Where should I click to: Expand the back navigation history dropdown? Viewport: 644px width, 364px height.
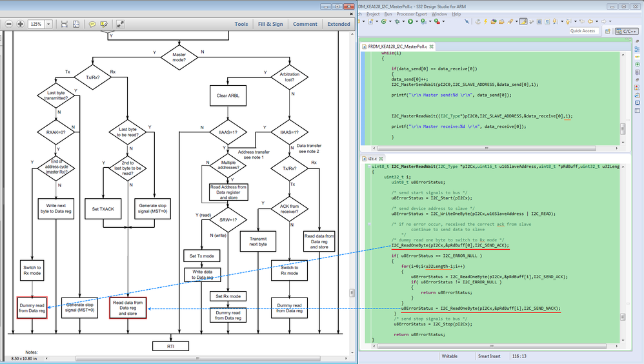596,21
